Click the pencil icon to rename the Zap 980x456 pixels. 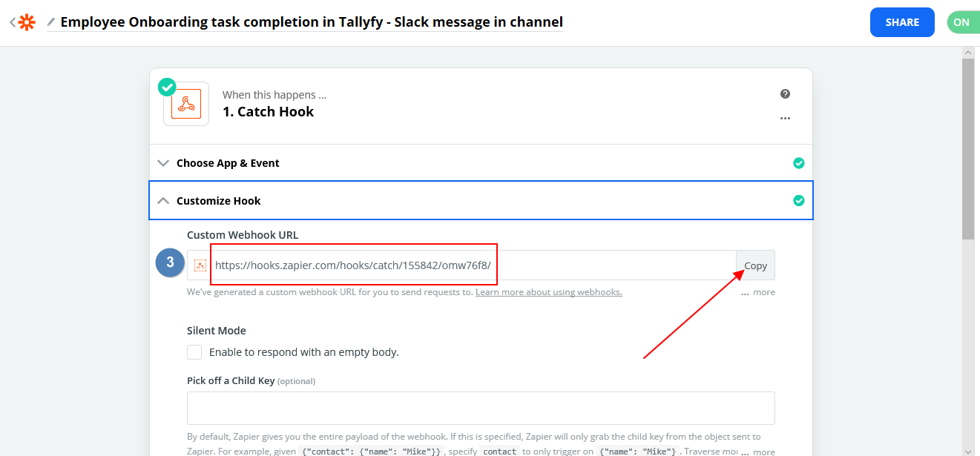[49, 22]
